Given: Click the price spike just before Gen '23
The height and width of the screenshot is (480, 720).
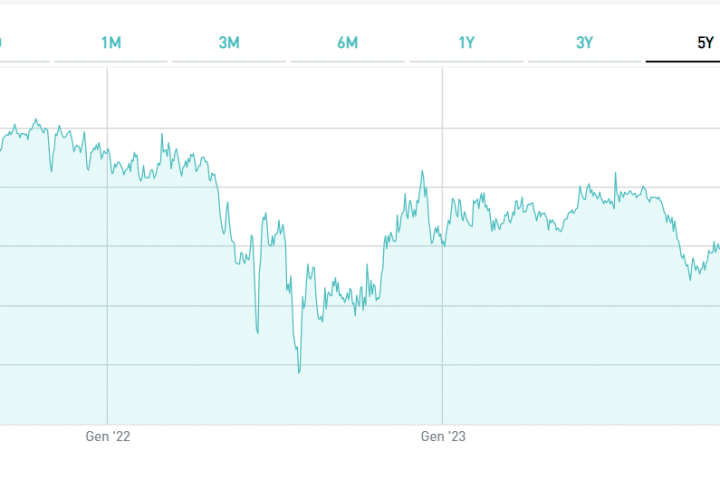Looking at the screenshot, I should tap(423, 171).
